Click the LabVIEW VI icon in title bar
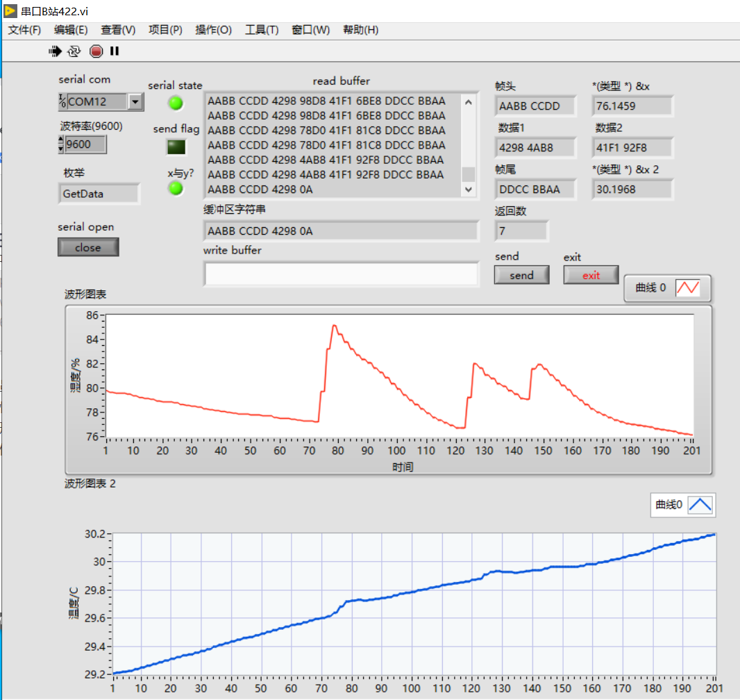The width and height of the screenshot is (740, 700). coord(10,10)
